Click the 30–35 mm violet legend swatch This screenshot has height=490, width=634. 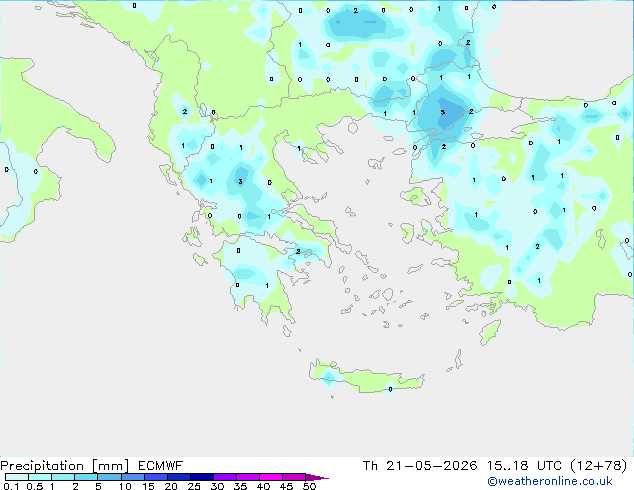[x=225, y=477]
